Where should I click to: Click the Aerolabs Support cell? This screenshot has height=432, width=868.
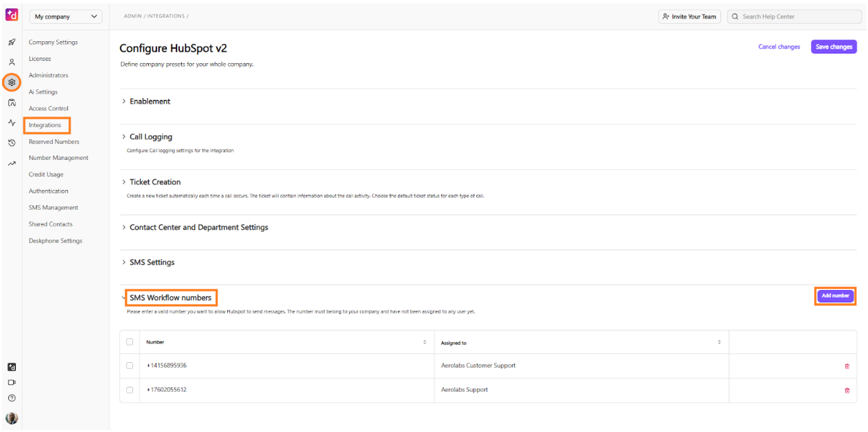click(x=465, y=390)
